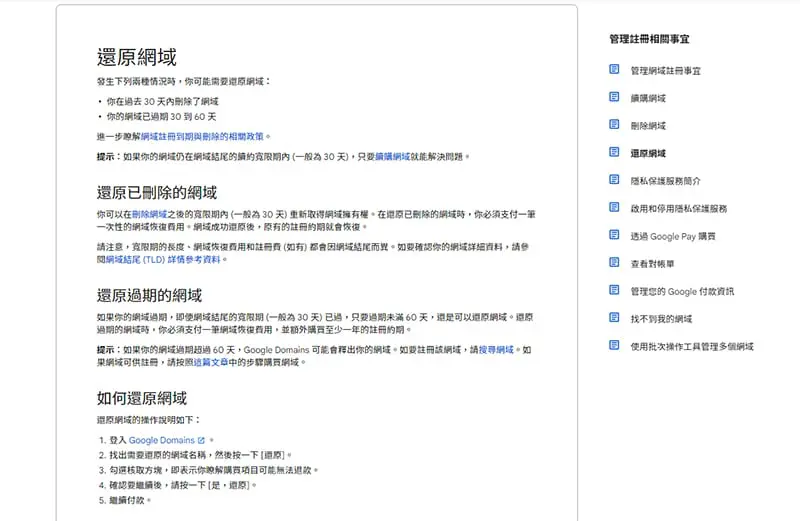Click document icon beside 透過 Google Pay 購買
Screen dimensions: 800x521
[x=614, y=236]
